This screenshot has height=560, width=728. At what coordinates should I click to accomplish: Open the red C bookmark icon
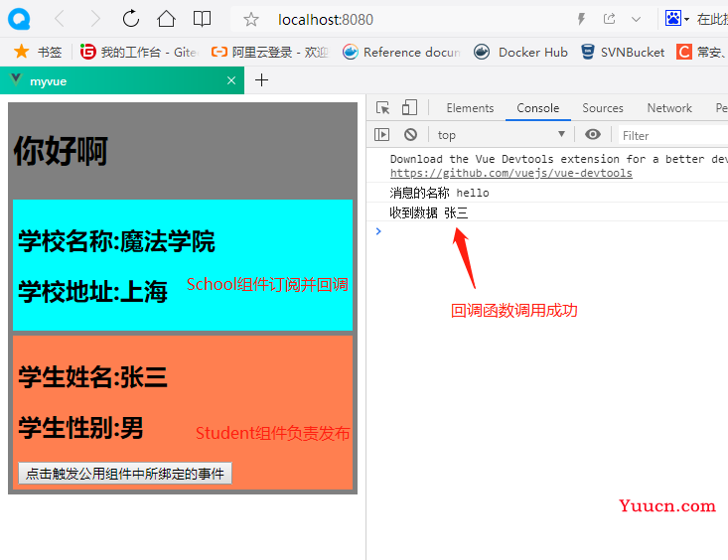tap(684, 52)
